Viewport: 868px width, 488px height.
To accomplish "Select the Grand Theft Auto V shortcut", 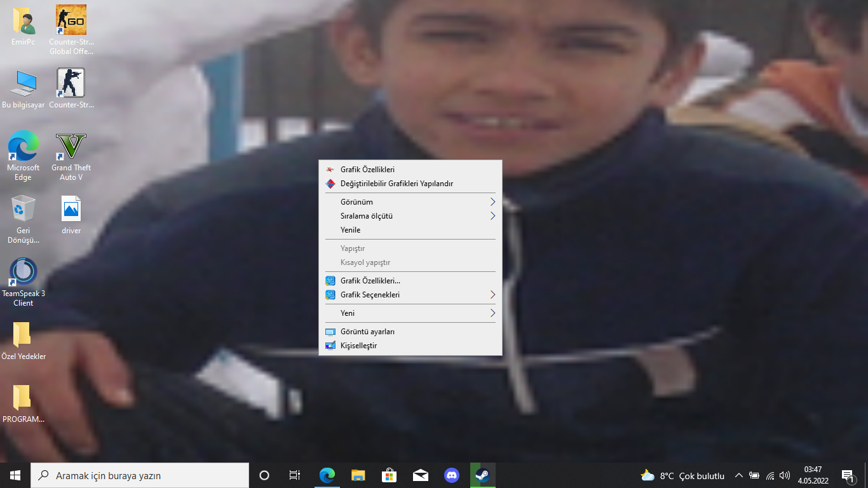I will coord(71,156).
